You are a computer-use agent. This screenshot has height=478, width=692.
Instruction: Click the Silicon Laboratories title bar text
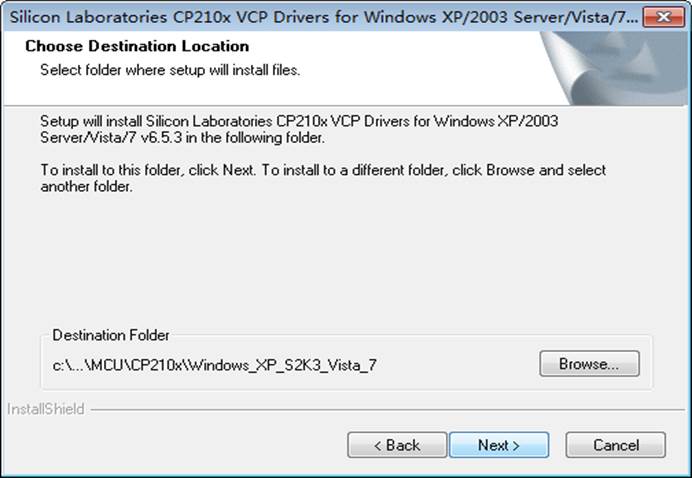tap(323, 17)
